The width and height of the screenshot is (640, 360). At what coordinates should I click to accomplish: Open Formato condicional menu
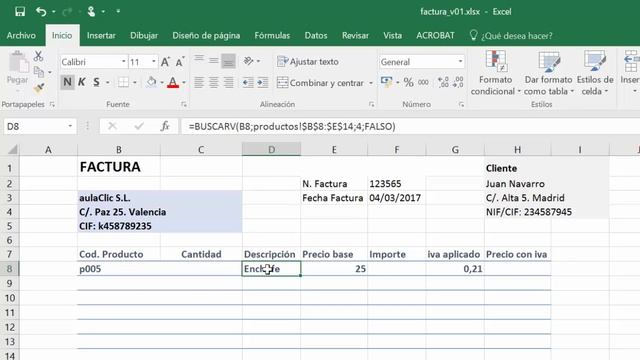click(x=496, y=73)
